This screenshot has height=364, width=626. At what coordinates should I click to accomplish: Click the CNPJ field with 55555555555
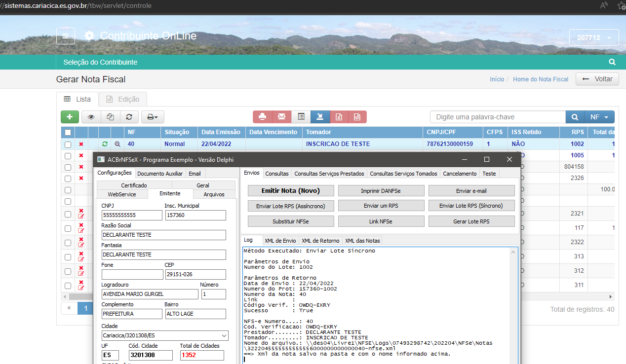click(132, 215)
